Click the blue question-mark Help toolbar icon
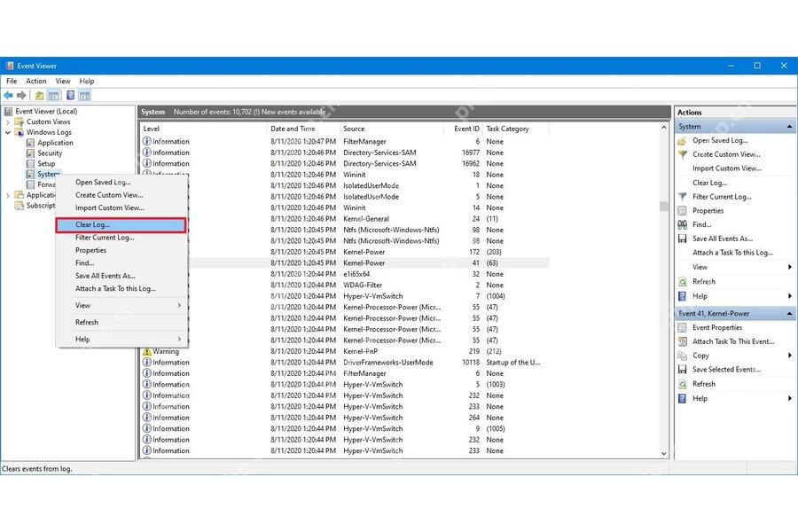Viewport: 798px width, 532px height. 71,95
